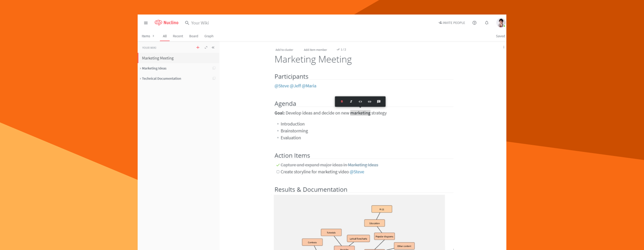
Task: Click cluster icon beside Marketing Ideas
Action: pyautogui.click(x=214, y=68)
